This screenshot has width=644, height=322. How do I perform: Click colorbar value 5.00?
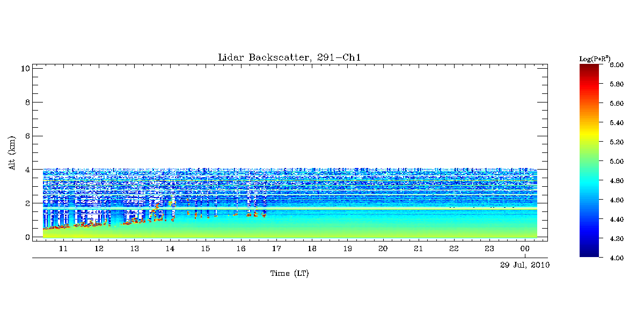pyautogui.click(x=617, y=162)
